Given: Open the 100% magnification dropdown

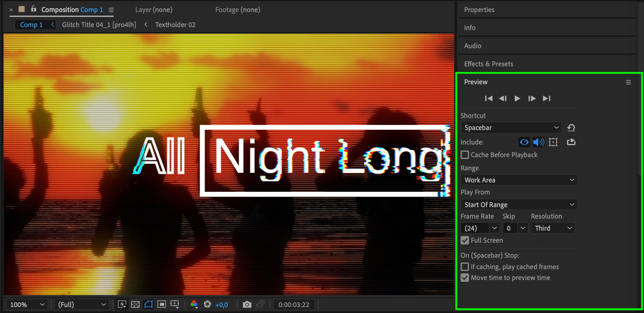Looking at the screenshot, I should [x=27, y=304].
